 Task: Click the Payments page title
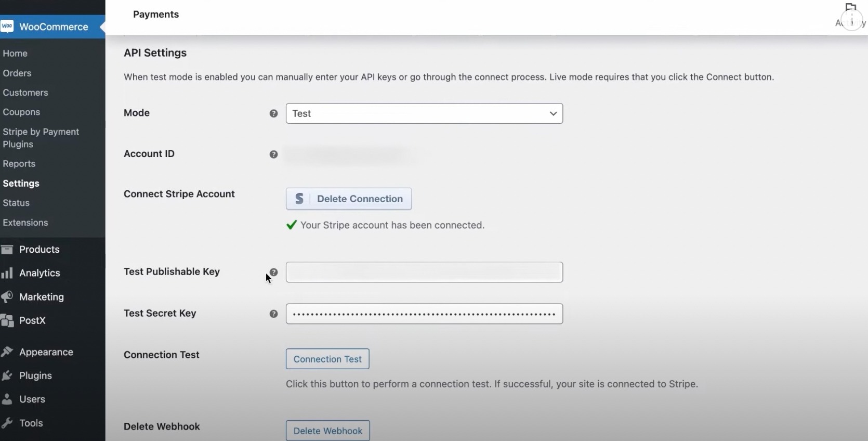156,15
